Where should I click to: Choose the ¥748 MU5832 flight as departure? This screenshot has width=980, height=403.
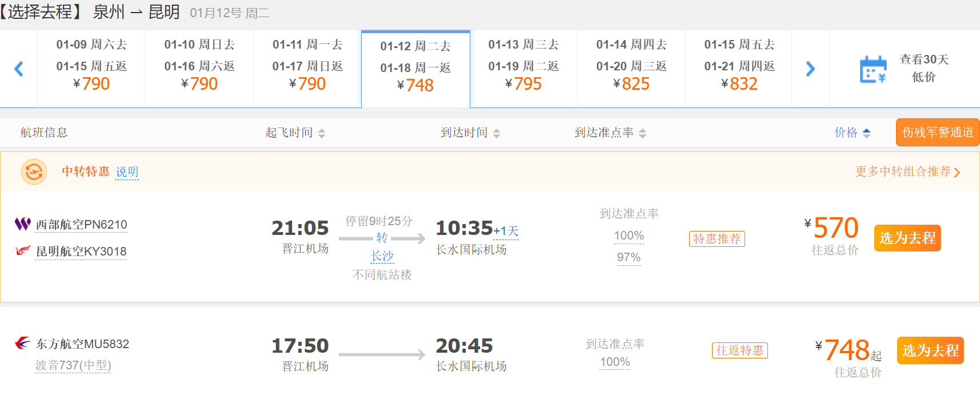pyautogui.click(x=930, y=350)
